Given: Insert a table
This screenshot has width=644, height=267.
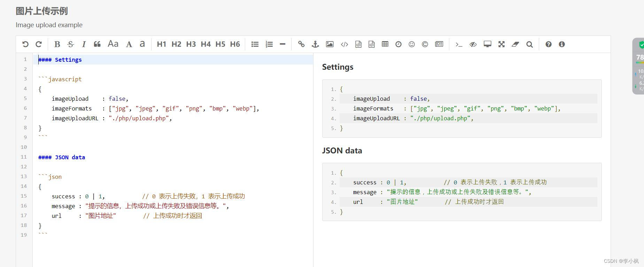Looking at the screenshot, I should [x=385, y=44].
